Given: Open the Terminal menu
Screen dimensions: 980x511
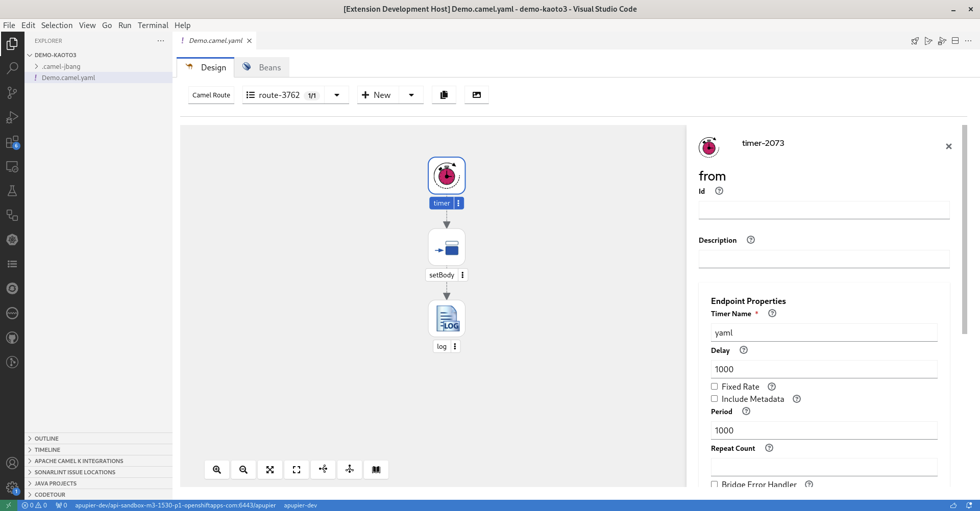Looking at the screenshot, I should pyautogui.click(x=153, y=25).
